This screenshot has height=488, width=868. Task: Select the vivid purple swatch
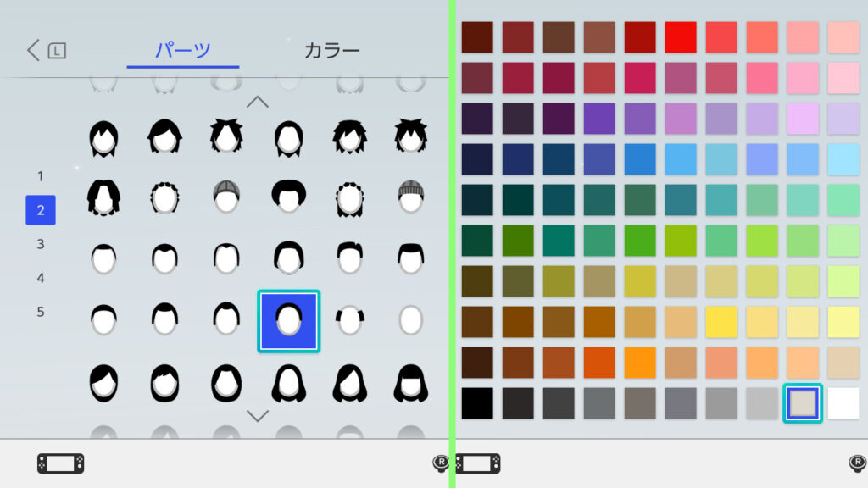coord(599,119)
